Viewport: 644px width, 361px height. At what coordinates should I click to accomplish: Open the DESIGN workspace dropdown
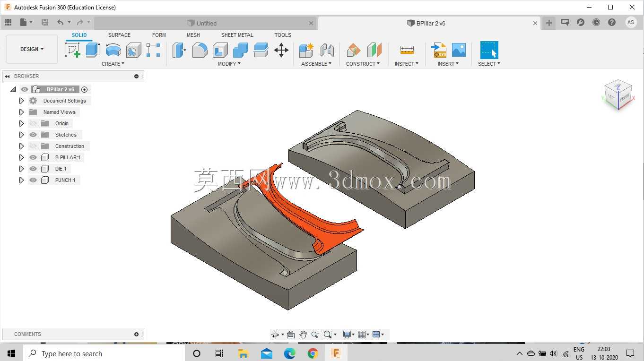[x=32, y=49]
